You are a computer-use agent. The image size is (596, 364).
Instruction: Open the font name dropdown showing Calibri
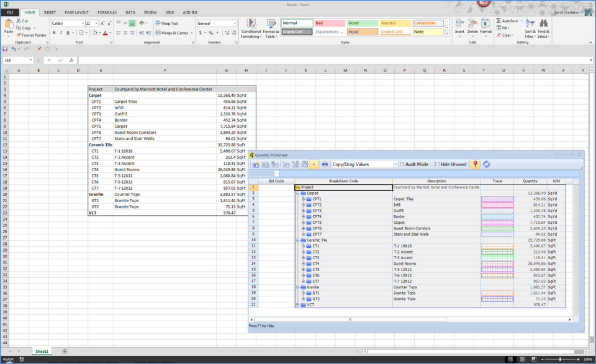point(83,24)
